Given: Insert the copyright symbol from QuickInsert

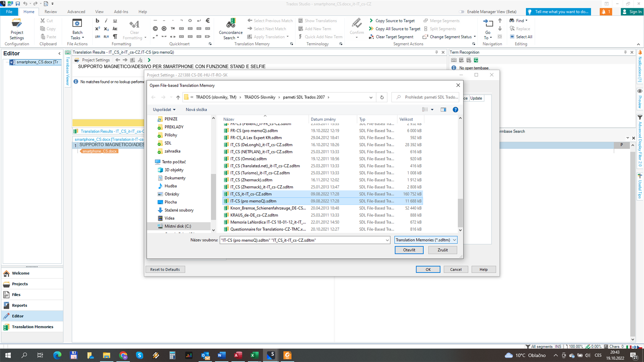Looking at the screenshot, I should pyautogui.click(x=155, y=29).
